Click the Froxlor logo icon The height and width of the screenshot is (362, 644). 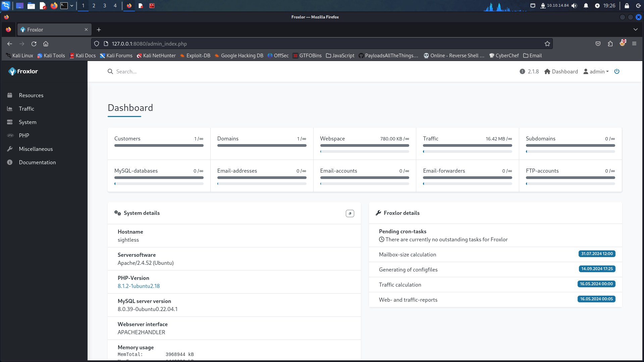(12, 71)
